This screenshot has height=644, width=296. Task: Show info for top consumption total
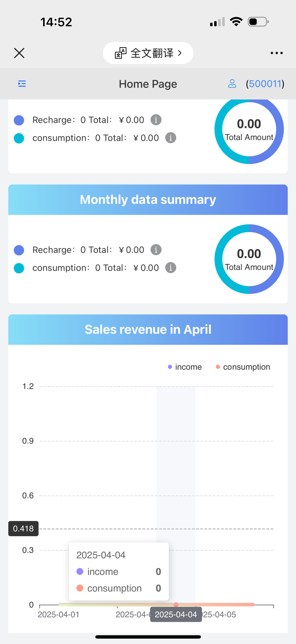point(171,138)
